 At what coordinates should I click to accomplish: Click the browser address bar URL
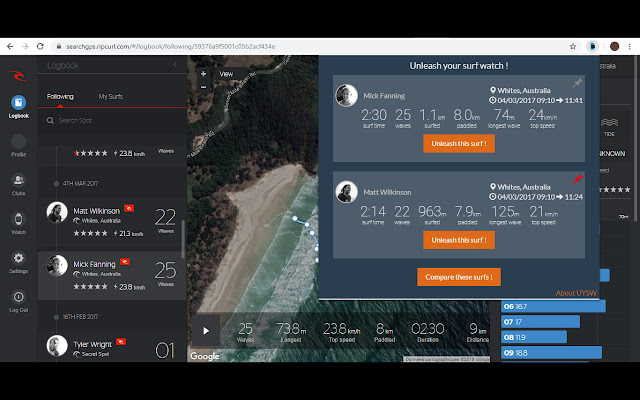tap(171, 47)
